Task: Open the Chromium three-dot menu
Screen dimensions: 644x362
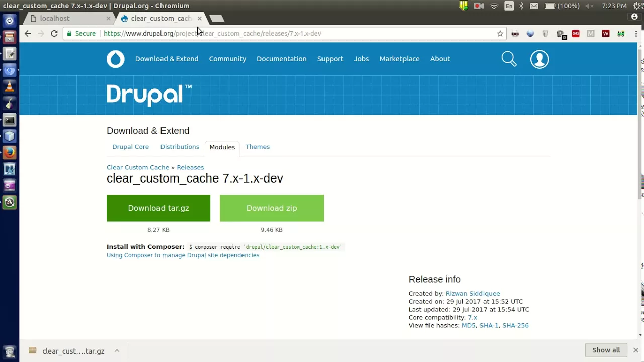Action: [x=636, y=34]
